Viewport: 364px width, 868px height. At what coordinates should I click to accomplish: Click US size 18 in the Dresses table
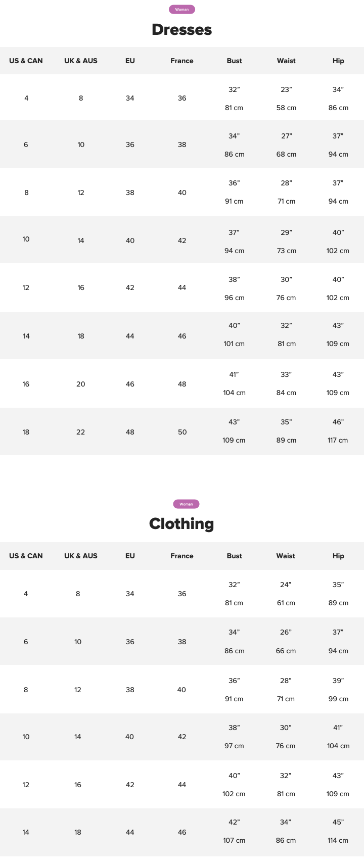pyautogui.click(x=26, y=432)
